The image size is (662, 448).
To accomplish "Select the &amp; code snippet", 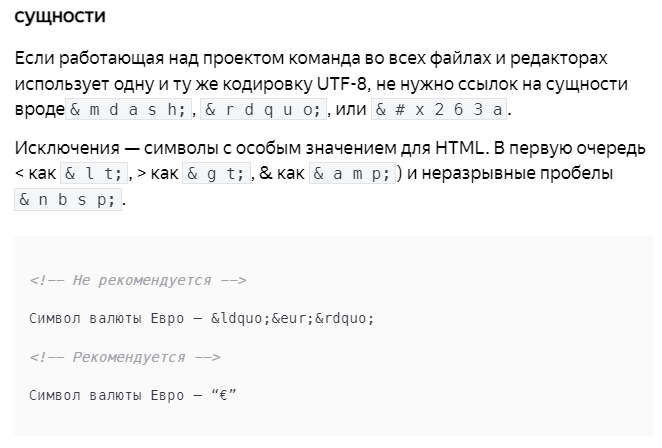I will [353, 174].
